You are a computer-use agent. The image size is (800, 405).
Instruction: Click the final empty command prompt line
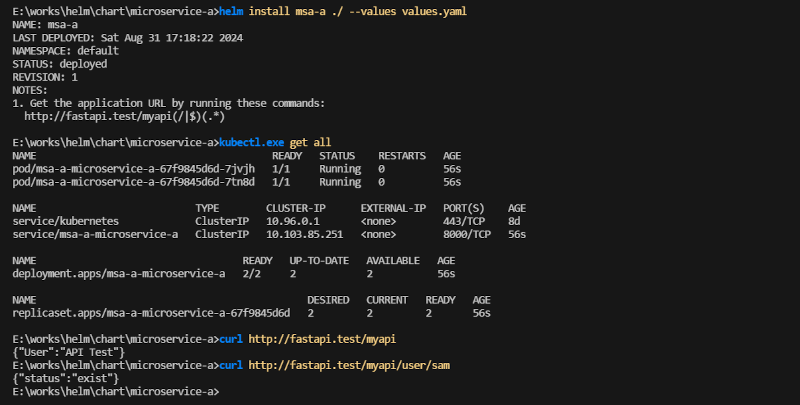click(x=116, y=392)
